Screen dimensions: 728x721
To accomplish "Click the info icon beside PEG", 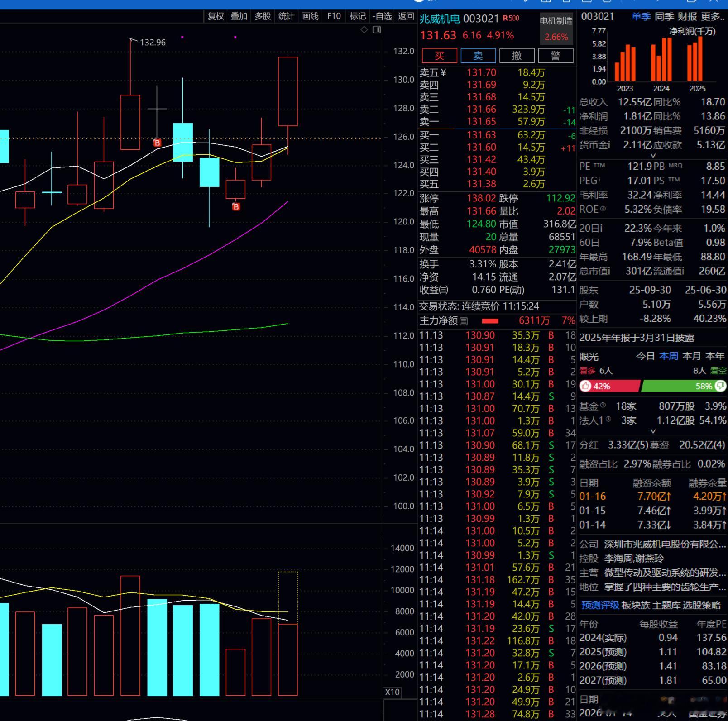I will [599, 180].
